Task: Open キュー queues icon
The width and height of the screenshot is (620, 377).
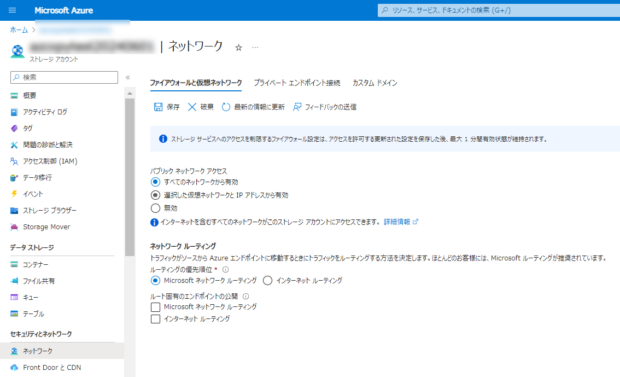Action: (x=14, y=297)
